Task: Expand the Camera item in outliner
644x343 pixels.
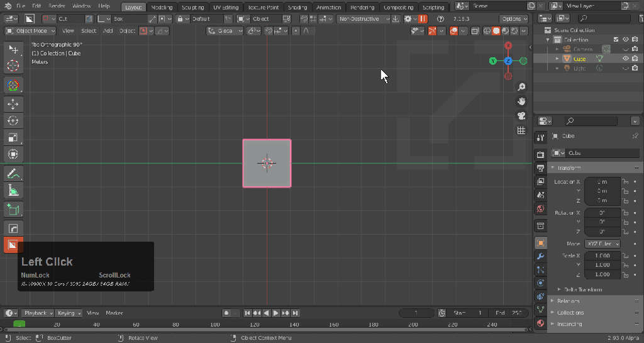Action: pos(557,49)
